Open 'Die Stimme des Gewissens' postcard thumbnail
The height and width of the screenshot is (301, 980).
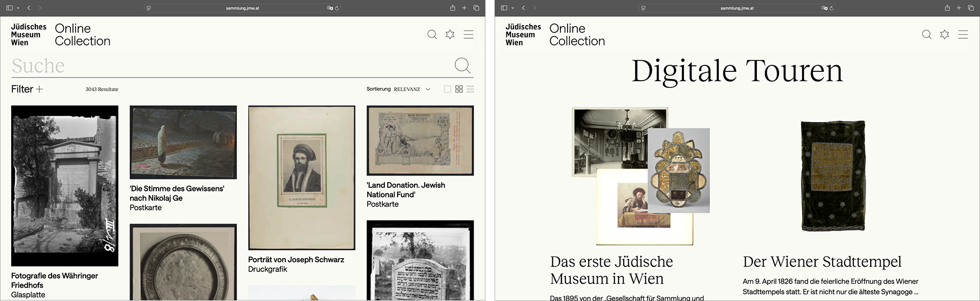(183, 142)
